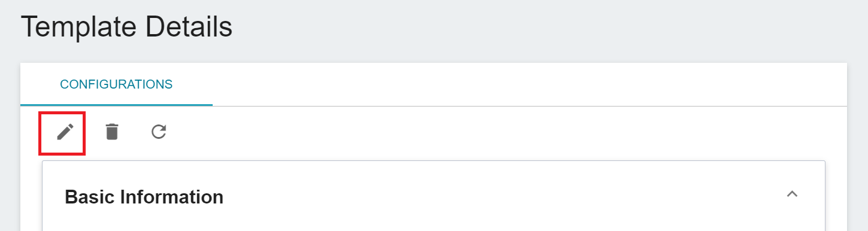Click the Basic Information heading
Image resolution: width=868 pixels, height=231 pixels.
click(x=144, y=196)
